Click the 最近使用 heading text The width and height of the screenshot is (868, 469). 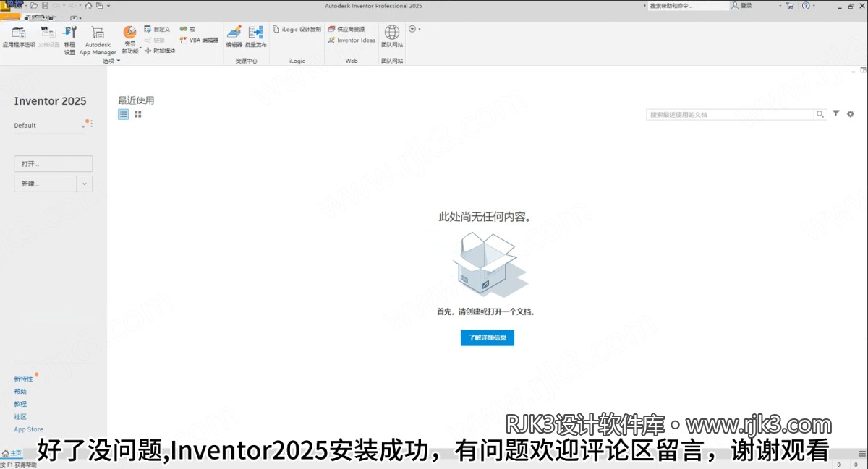click(x=136, y=100)
